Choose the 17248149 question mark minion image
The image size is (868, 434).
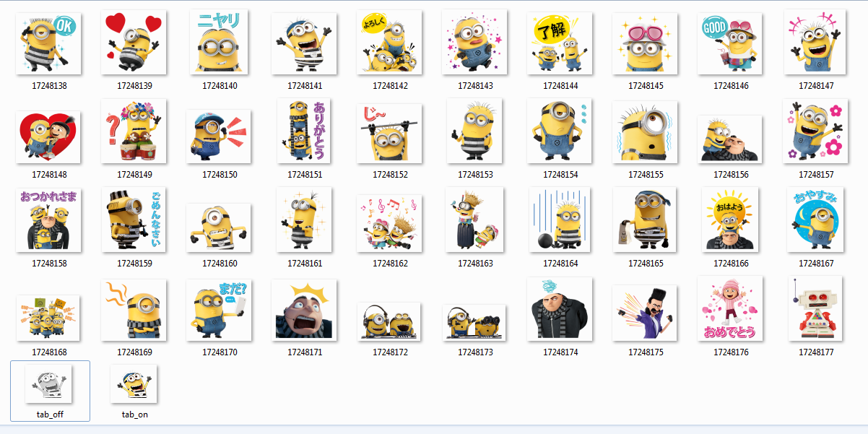[134, 131]
